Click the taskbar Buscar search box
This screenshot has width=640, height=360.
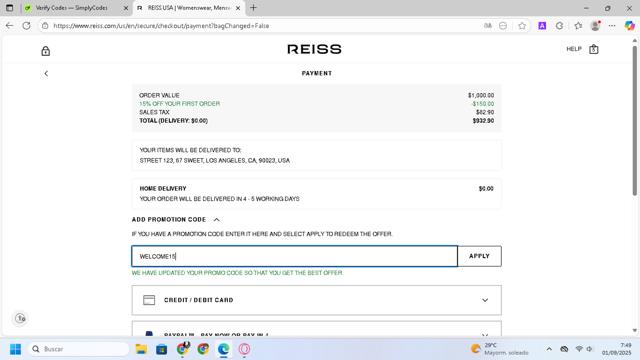[78, 349]
